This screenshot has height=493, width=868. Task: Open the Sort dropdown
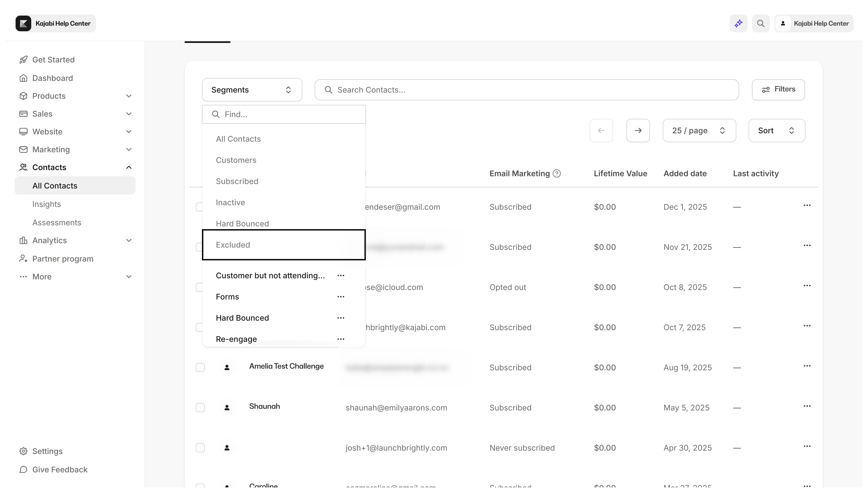[x=777, y=130]
